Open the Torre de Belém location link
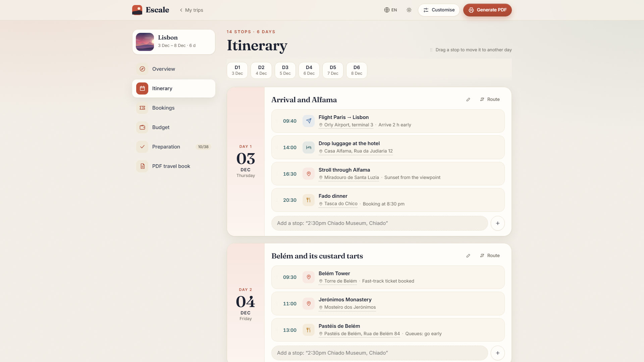The image size is (644, 362). point(338,281)
